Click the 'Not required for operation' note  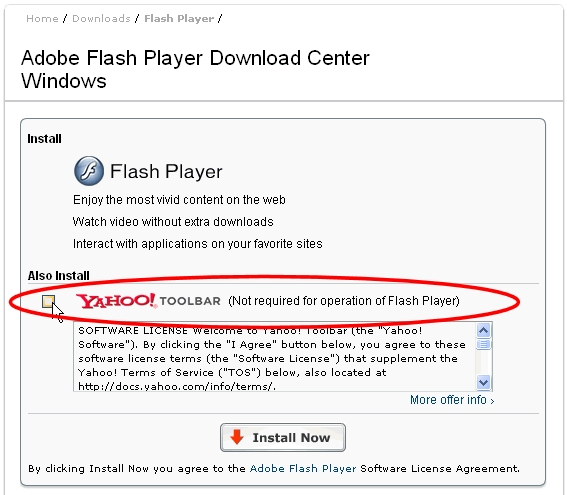tap(344, 301)
